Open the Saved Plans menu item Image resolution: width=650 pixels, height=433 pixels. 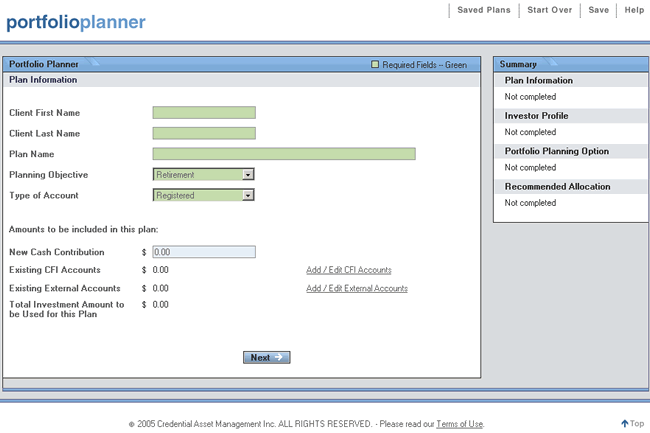click(x=484, y=10)
